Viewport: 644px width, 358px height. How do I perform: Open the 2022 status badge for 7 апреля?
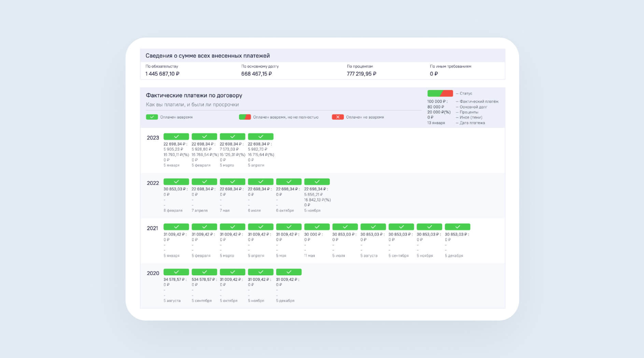(204, 182)
